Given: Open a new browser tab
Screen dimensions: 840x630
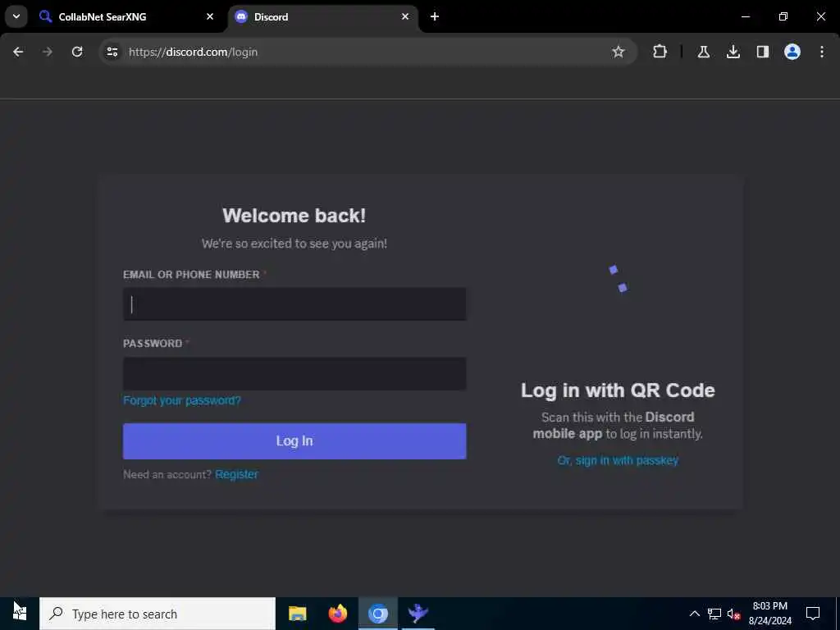Looking at the screenshot, I should pos(435,16).
